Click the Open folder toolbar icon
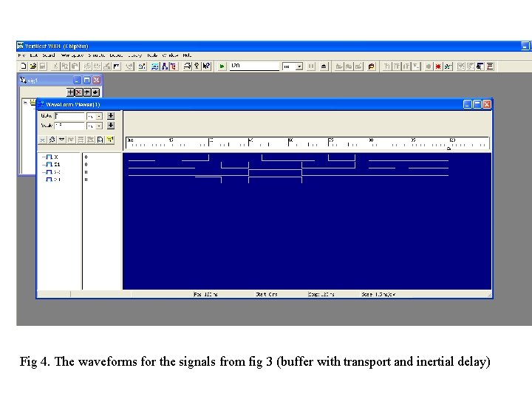 pyautogui.click(x=33, y=66)
